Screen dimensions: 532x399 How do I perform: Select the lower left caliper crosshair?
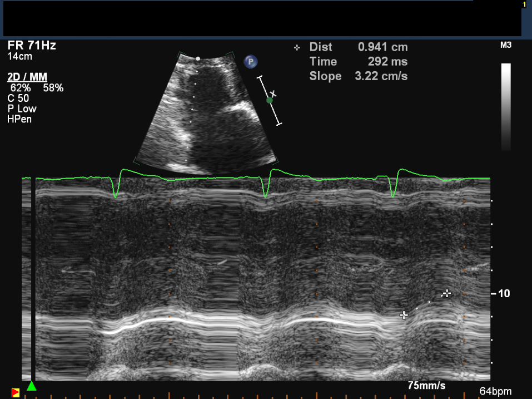(404, 315)
